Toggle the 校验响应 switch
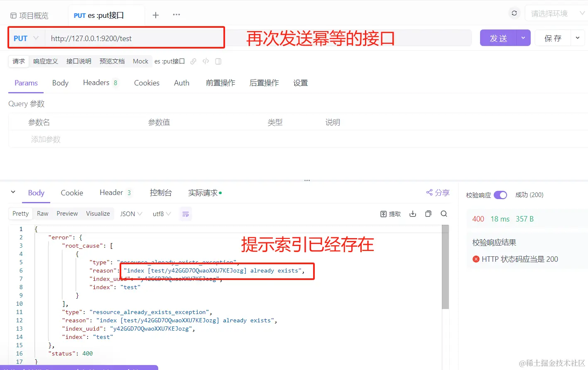This screenshot has height=370, width=588. click(500, 195)
